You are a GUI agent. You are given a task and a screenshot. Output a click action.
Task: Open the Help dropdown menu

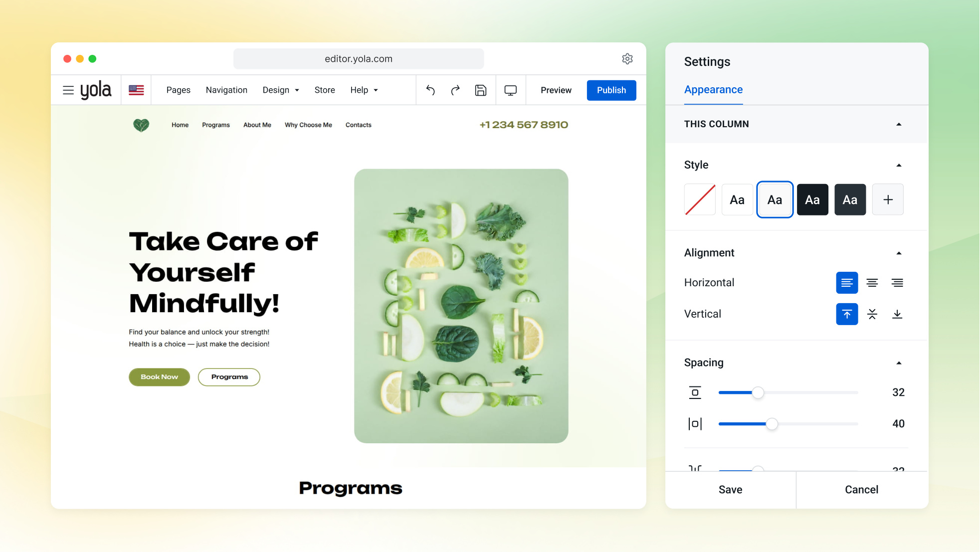coord(364,90)
